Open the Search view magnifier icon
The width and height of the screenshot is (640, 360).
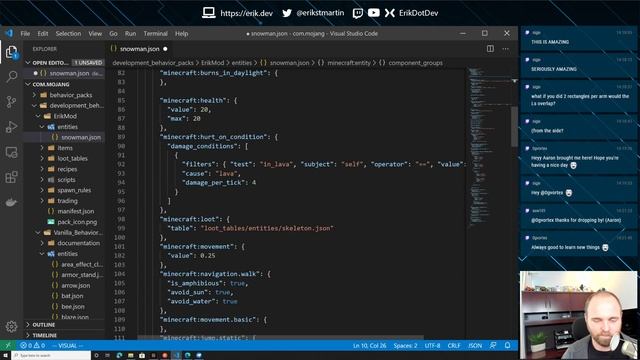11,76
